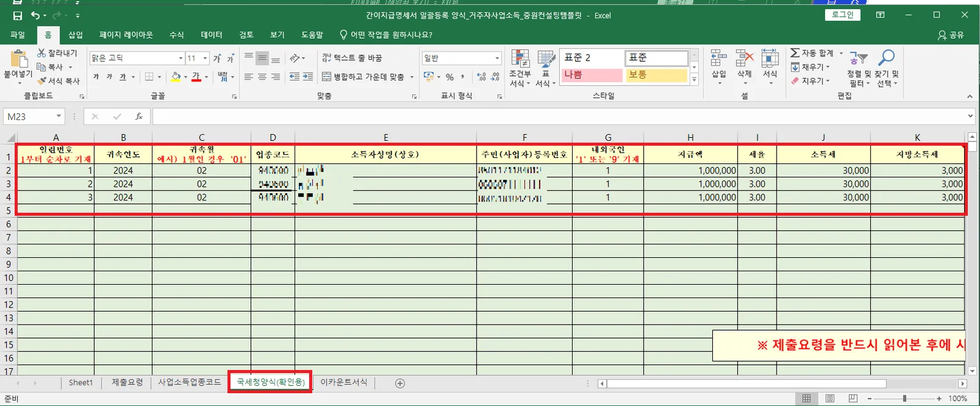The image size is (980, 406).
Task: Click Merge and Center (병합하고 가운데 맞춤)
Action: (x=364, y=77)
